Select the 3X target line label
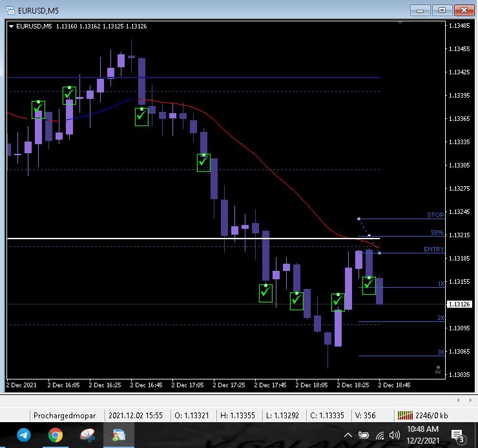 [x=441, y=352]
